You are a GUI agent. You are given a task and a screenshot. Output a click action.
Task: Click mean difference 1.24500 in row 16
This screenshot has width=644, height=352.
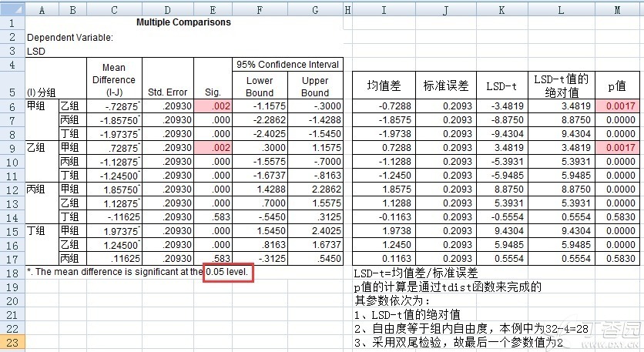tap(114, 245)
